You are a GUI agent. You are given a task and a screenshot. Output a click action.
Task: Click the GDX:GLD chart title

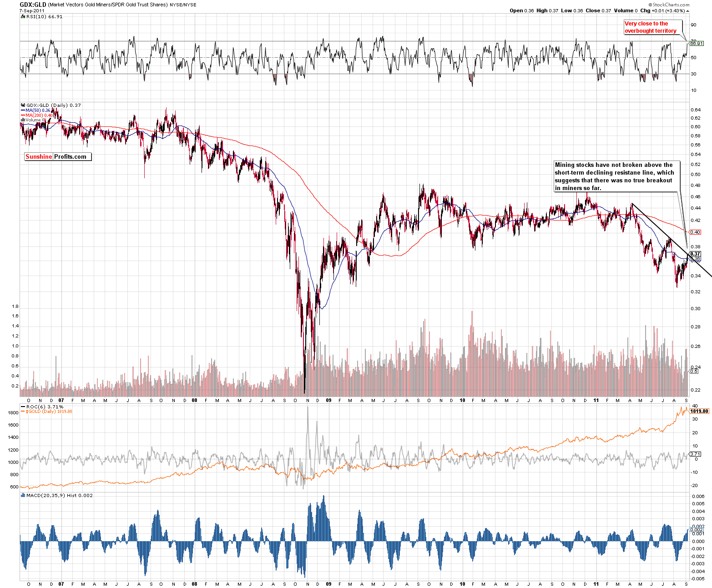coord(33,5)
